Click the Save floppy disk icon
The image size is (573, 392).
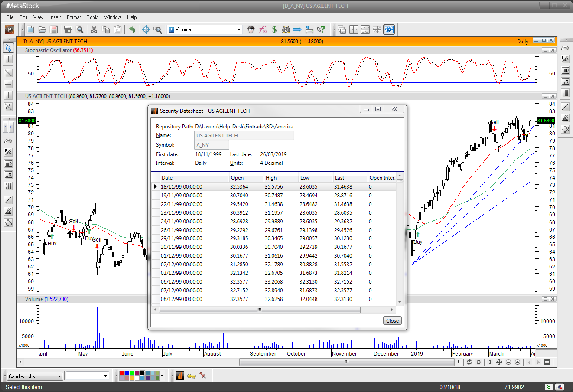[x=54, y=29]
